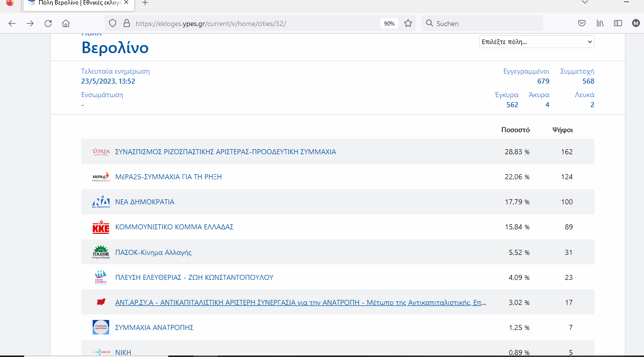Image resolution: width=644 pixels, height=357 pixels.
Task: Click the 17,79 % percentage value
Action: coord(517,202)
